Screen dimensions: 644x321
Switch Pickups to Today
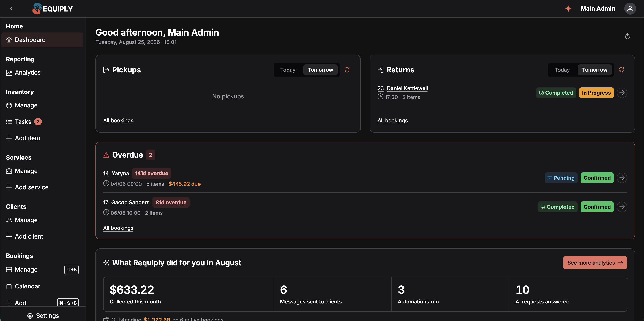click(x=288, y=70)
